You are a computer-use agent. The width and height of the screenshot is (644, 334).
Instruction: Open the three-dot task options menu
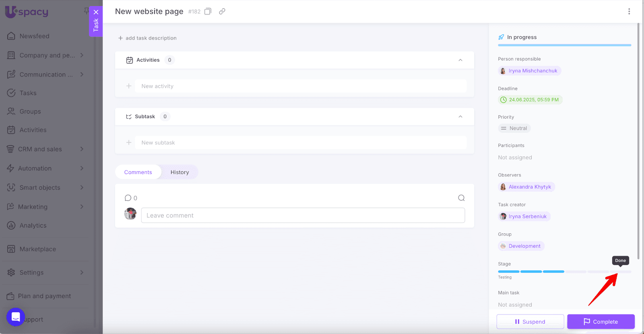pyautogui.click(x=629, y=11)
